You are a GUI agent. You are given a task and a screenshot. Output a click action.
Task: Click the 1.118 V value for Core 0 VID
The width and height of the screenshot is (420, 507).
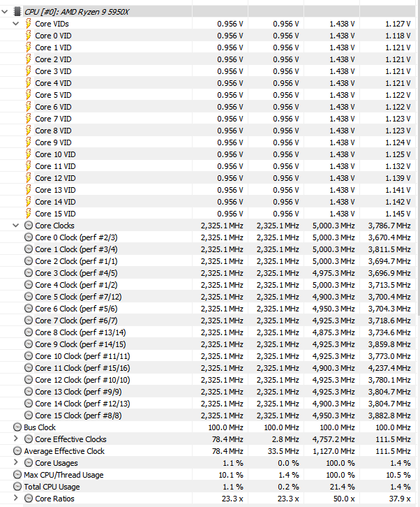(x=398, y=36)
